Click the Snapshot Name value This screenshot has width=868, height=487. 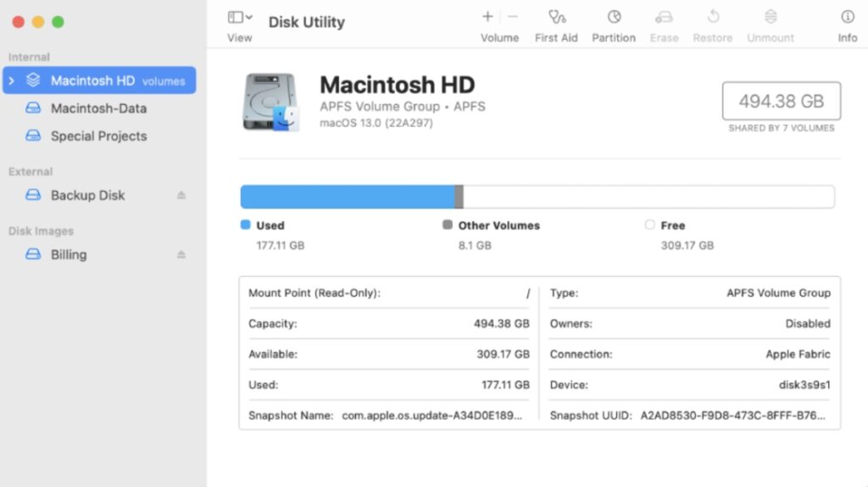pyautogui.click(x=431, y=415)
